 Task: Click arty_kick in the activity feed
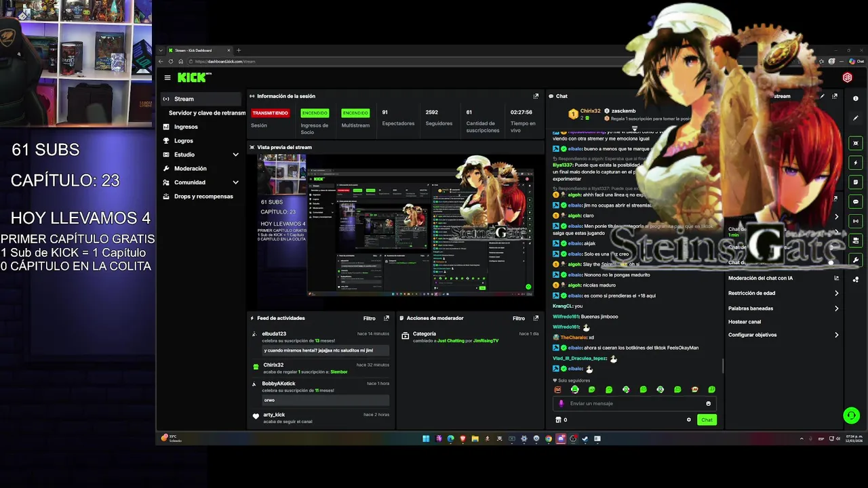tap(274, 415)
